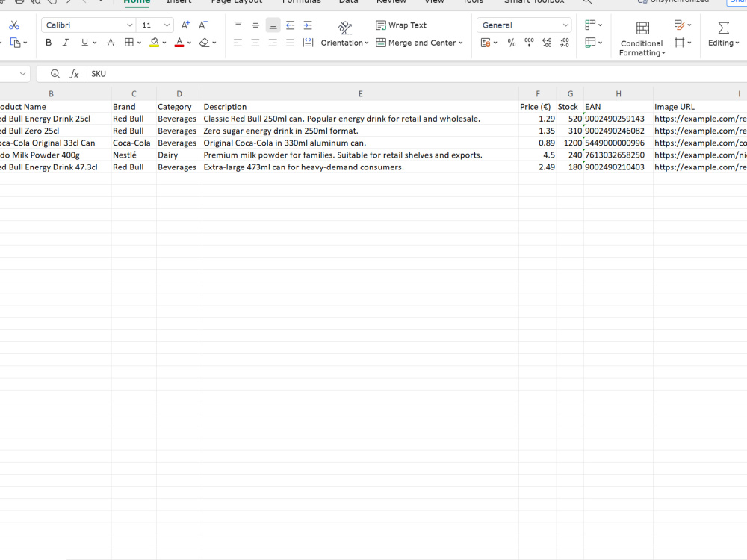Image resolution: width=747 pixels, height=560 pixels.
Task: Apply thousands separator format
Action: [x=530, y=43]
